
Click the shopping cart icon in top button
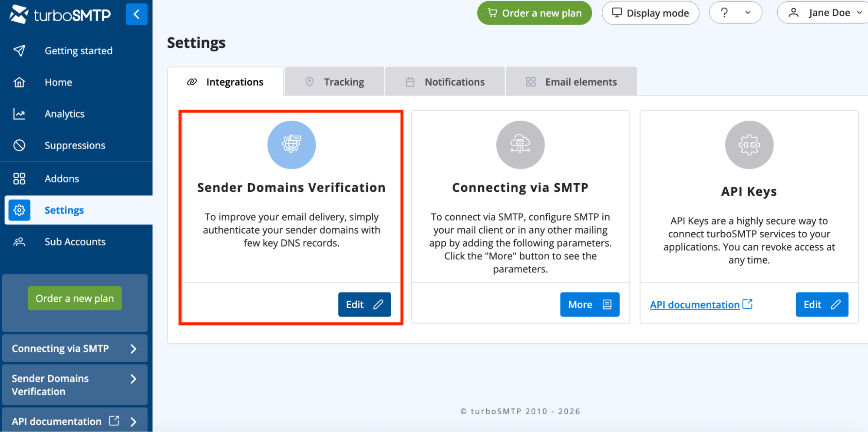(x=492, y=13)
